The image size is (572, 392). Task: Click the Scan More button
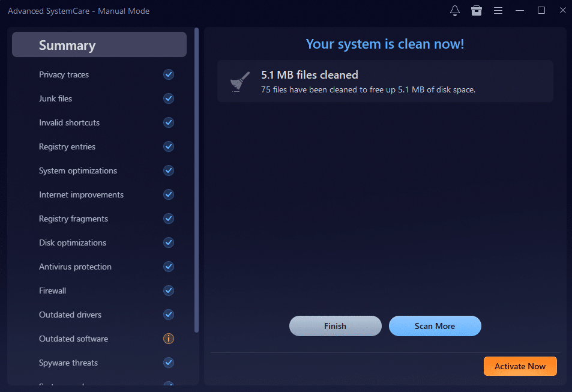point(435,326)
